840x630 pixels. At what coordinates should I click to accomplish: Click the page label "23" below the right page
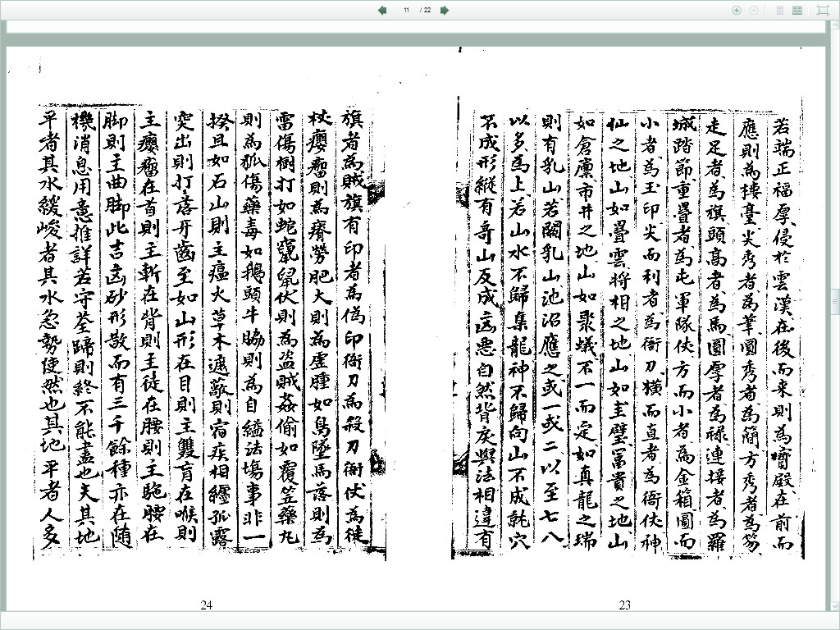[625, 605]
